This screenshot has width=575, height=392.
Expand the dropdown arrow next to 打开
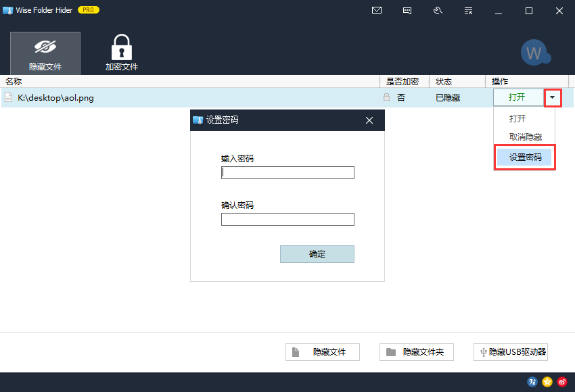[x=553, y=97]
